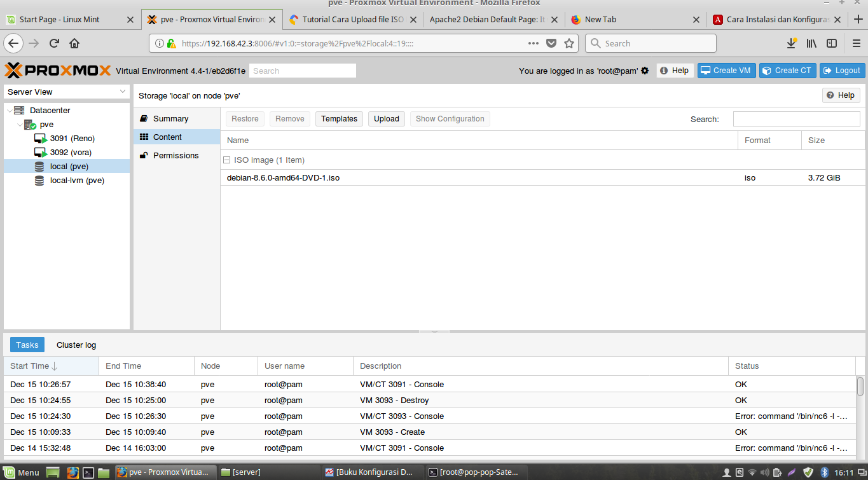Select local (pve) storage in tree

(67, 167)
